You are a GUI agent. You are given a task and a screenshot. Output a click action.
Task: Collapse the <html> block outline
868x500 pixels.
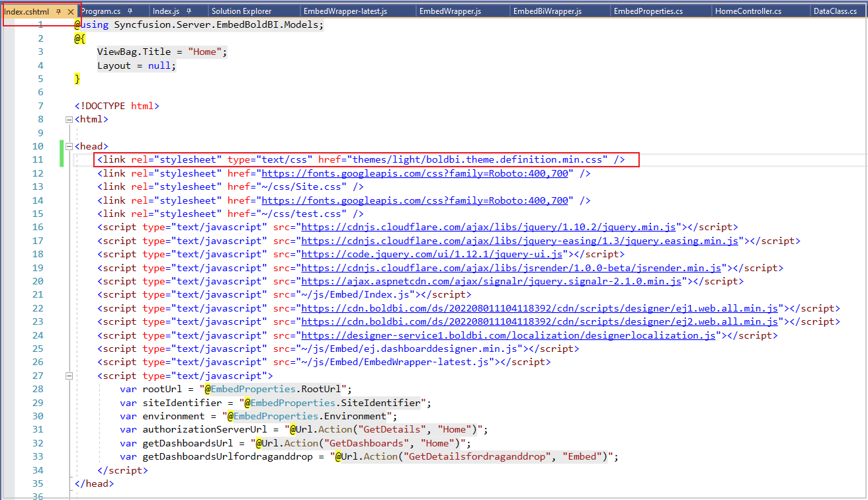[x=69, y=120]
